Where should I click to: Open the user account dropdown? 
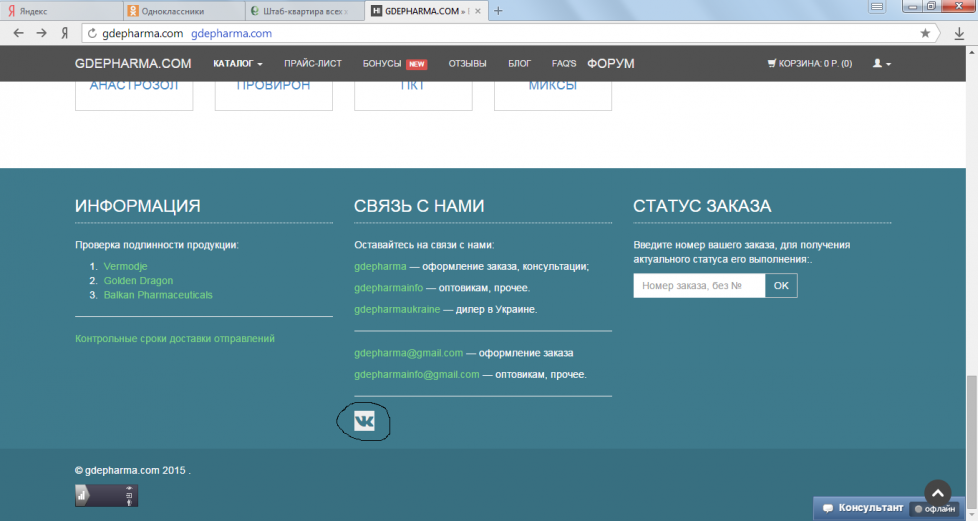pos(881,64)
